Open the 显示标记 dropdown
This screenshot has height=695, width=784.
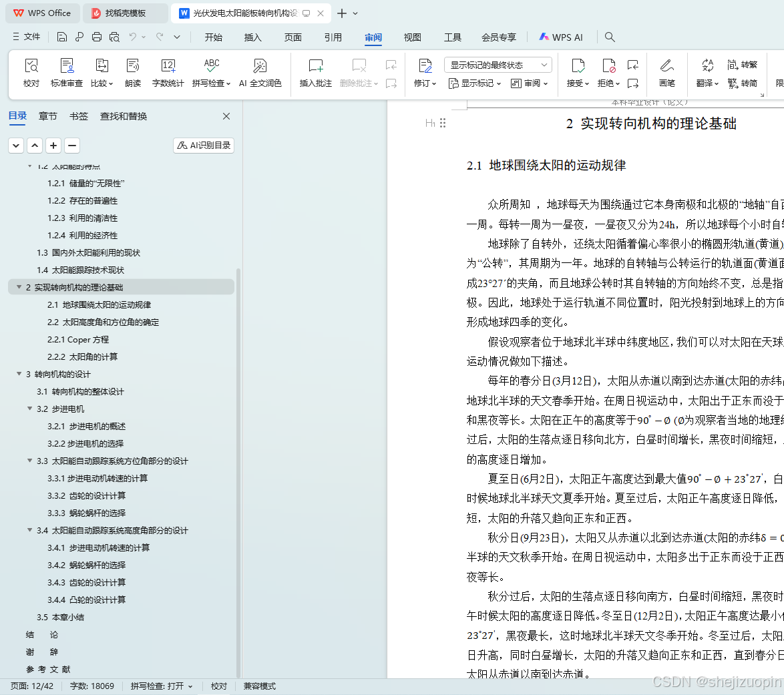click(x=475, y=83)
